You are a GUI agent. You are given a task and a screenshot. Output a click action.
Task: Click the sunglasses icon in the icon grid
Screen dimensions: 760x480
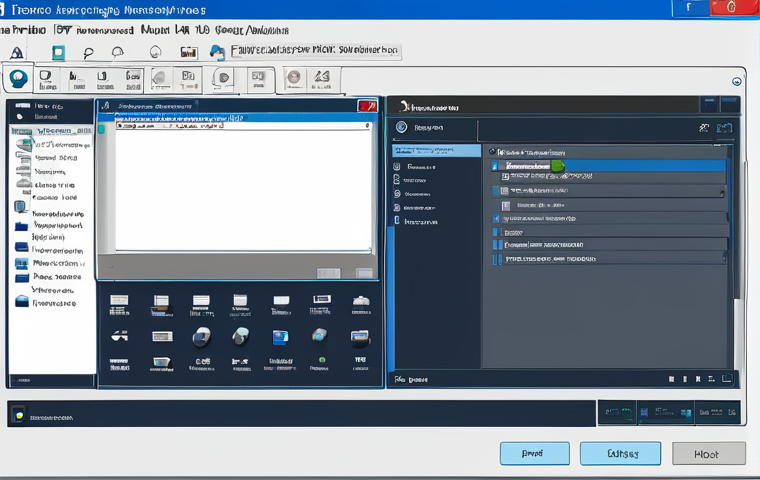(x=119, y=336)
